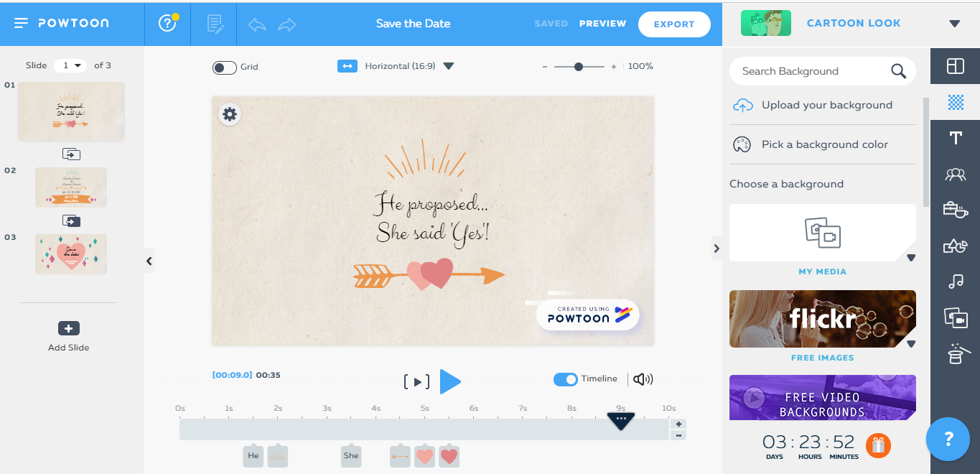Screen dimensions: 980x474
Task: Click the search magnifier icon
Action: [898, 71]
